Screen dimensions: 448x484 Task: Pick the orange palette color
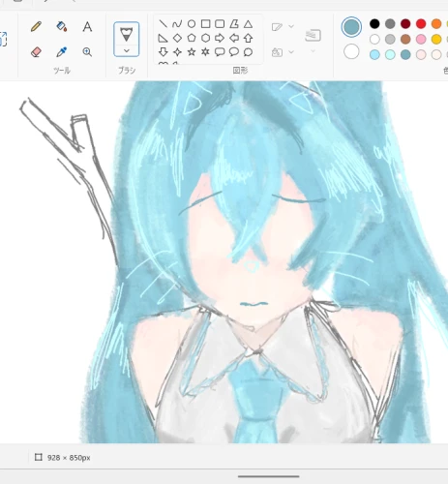point(436,23)
